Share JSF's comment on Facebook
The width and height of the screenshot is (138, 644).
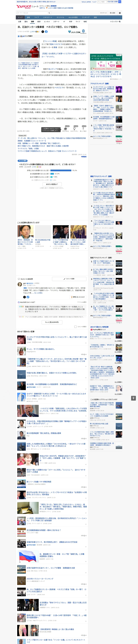tap(28, 297)
